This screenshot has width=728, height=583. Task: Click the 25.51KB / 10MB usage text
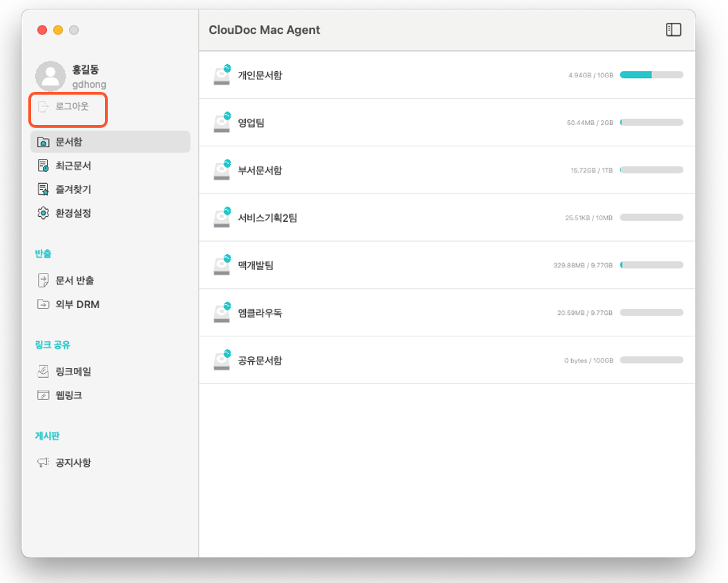click(x=588, y=218)
